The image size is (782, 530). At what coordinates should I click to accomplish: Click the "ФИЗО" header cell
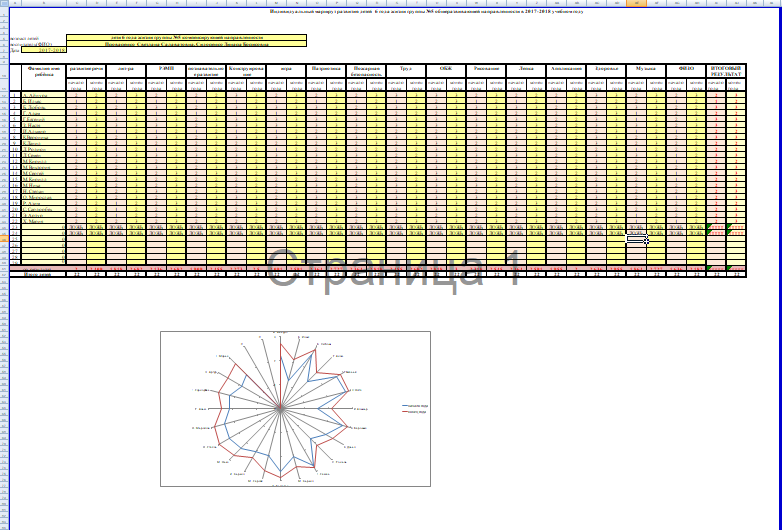click(x=686, y=69)
